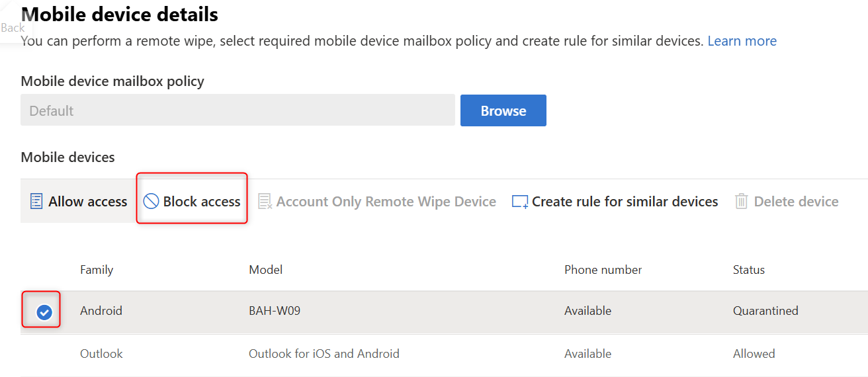This screenshot has height=377, width=868.
Task: Select Create rule for similar devices text
Action: click(x=625, y=202)
